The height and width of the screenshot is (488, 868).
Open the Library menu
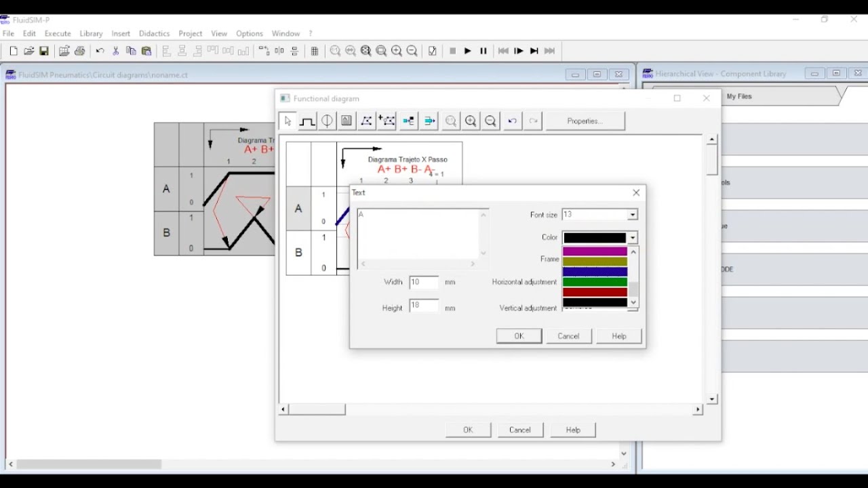pos(91,33)
